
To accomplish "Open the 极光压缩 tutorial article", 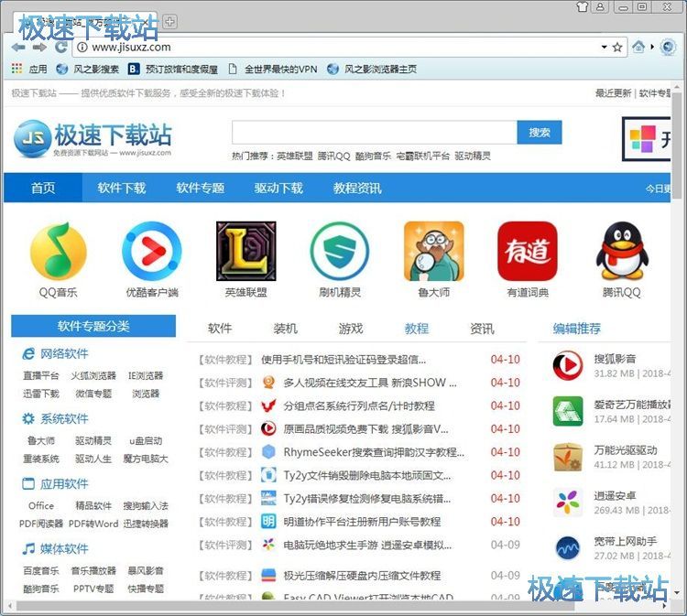I will (x=362, y=576).
